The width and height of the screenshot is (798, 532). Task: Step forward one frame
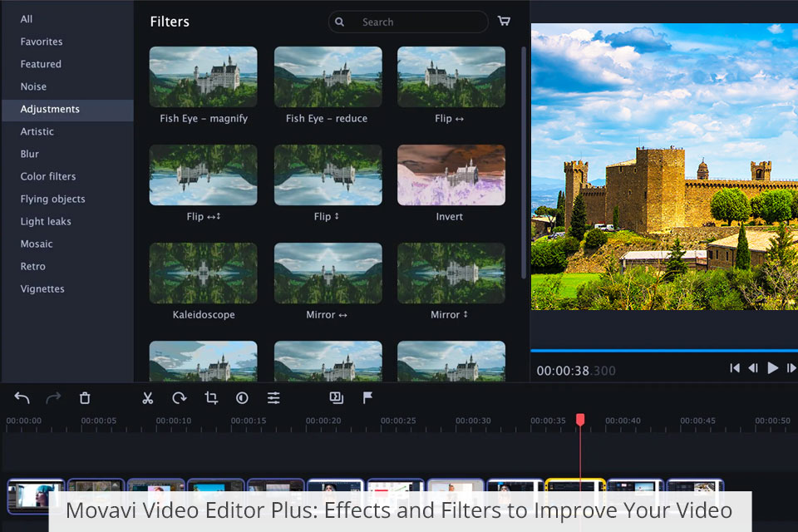[x=791, y=367]
